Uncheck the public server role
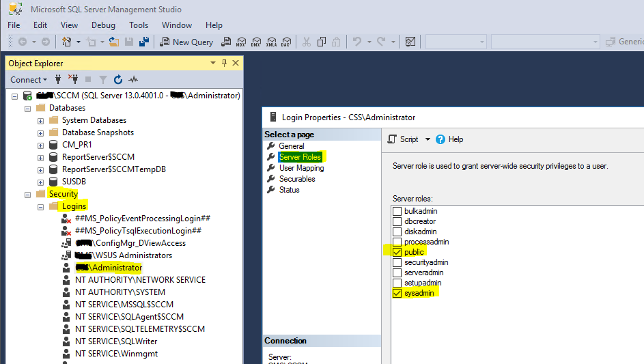This screenshot has width=644, height=364. point(397,252)
